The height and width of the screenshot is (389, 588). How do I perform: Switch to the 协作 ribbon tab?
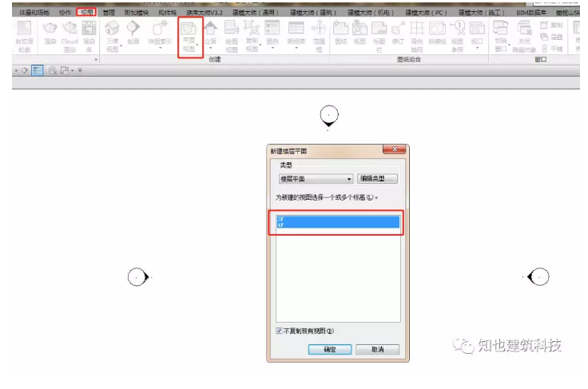click(x=66, y=12)
